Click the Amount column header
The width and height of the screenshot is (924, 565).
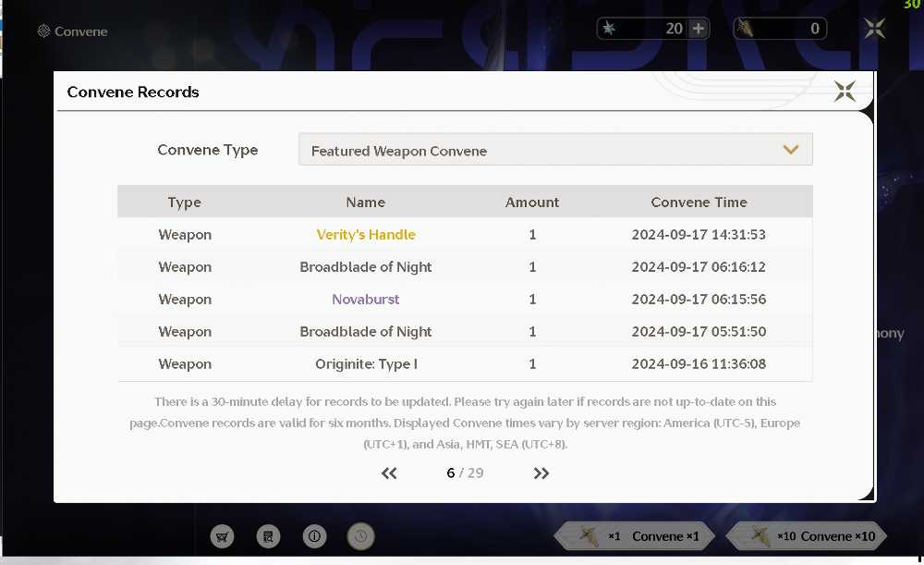click(x=532, y=203)
